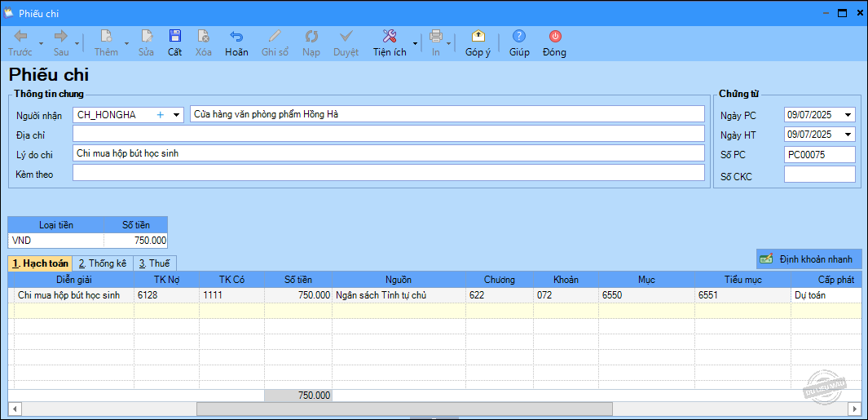Click the scrollbar left arrow

15,409
